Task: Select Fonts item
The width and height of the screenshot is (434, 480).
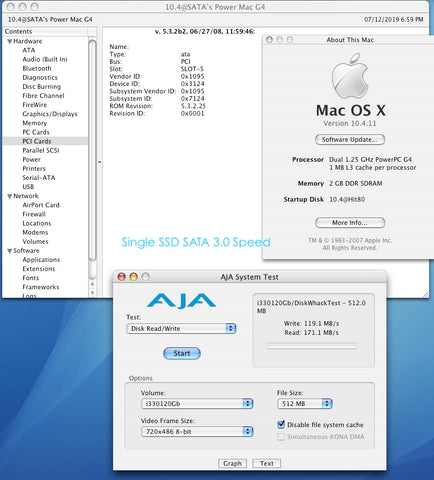Action: [31, 278]
